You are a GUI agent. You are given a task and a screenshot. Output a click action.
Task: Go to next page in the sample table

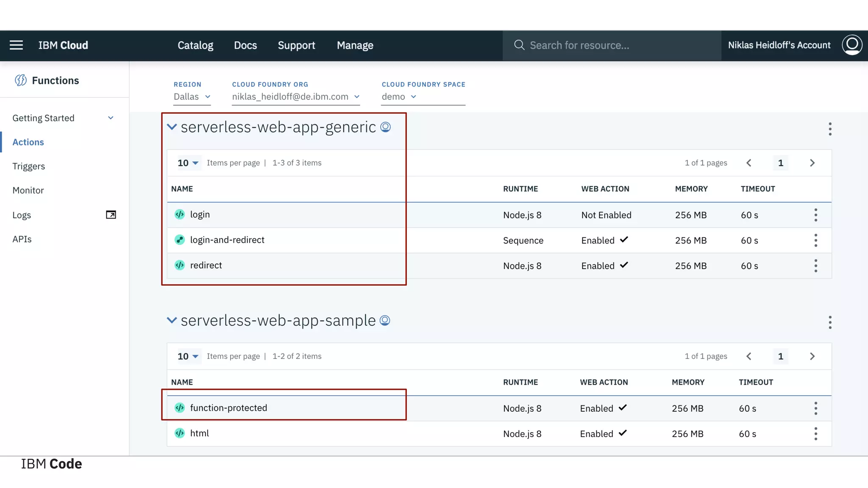[812, 356]
